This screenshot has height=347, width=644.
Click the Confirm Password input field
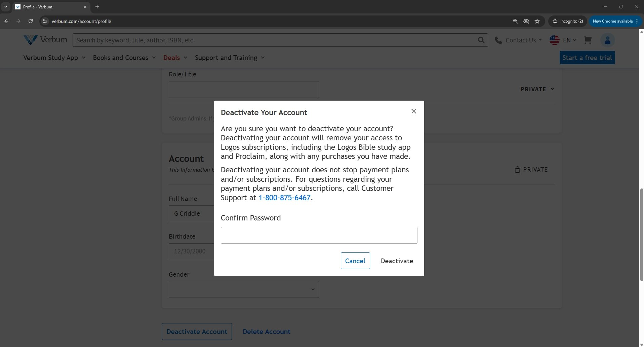(319, 235)
